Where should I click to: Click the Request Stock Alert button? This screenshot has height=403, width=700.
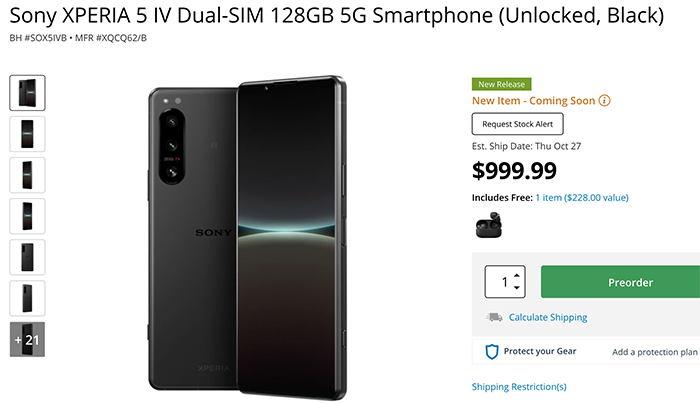tap(517, 124)
